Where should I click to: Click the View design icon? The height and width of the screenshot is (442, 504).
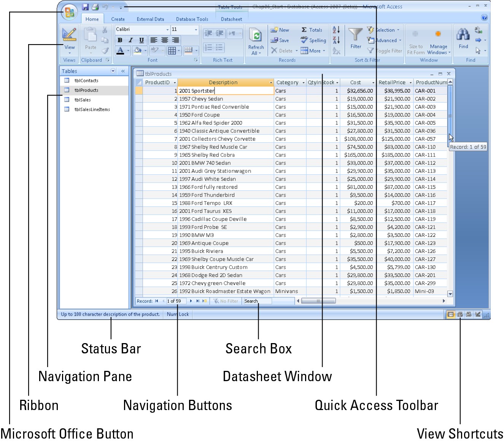coord(69,34)
